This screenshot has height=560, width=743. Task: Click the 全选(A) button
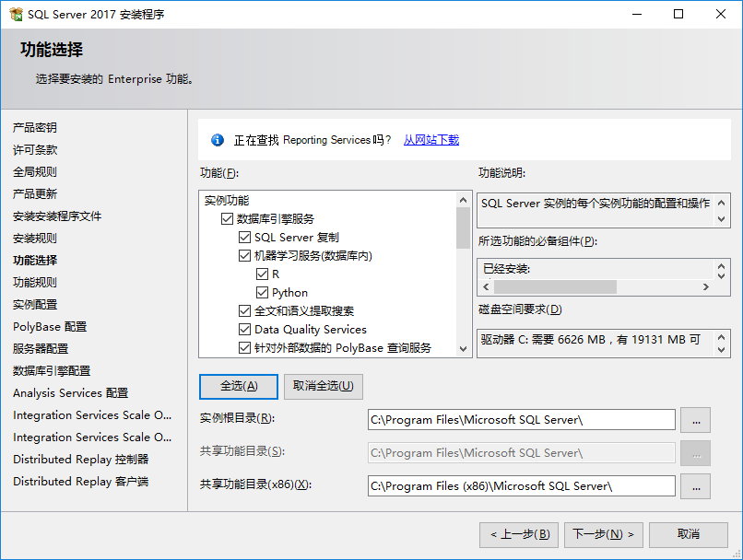239,387
